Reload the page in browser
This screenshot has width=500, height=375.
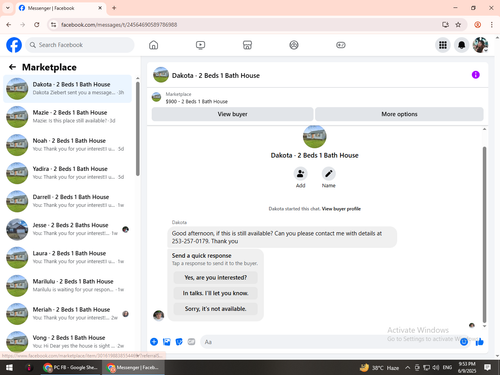coord(37,25)
